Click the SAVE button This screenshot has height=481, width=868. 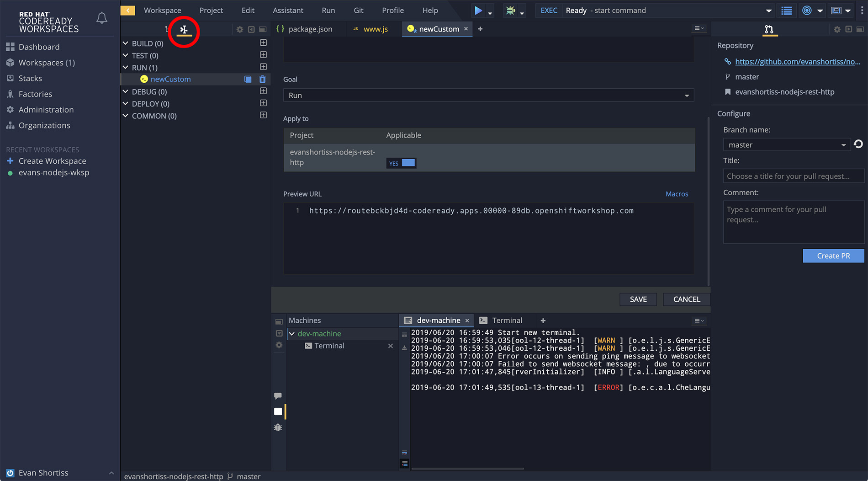click(x=638, y=299)
